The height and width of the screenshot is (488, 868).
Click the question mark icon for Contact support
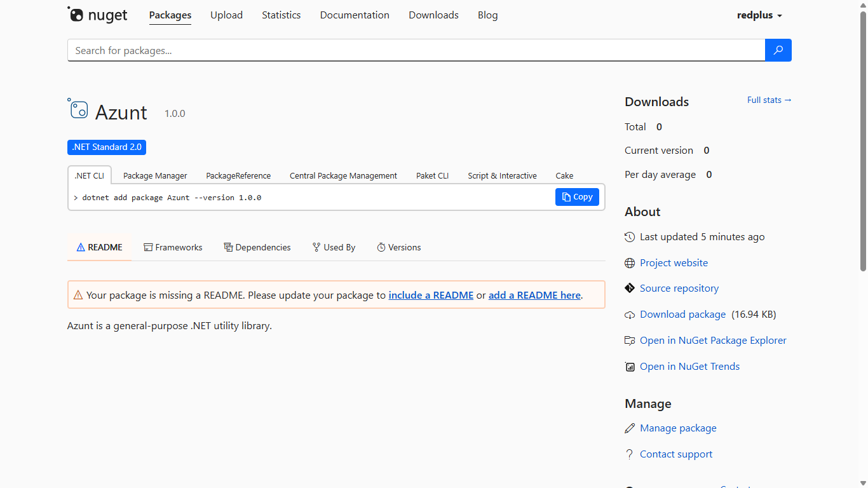(629, 454)
